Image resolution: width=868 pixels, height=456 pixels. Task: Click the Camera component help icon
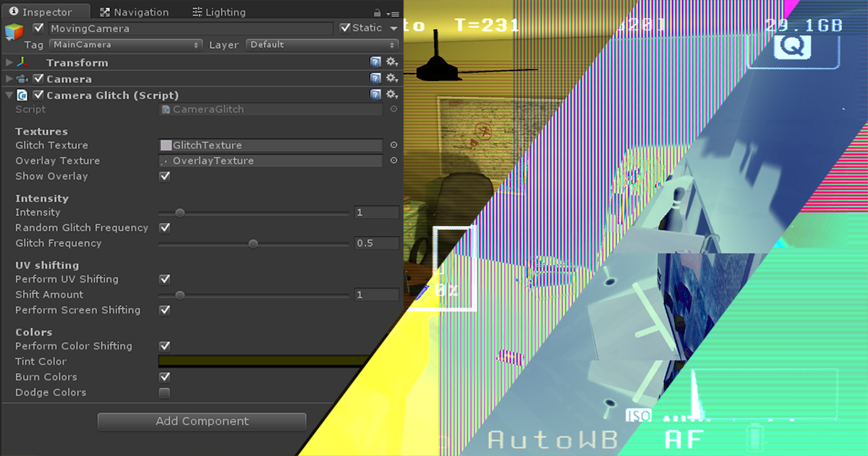click(x=375, y=78)
